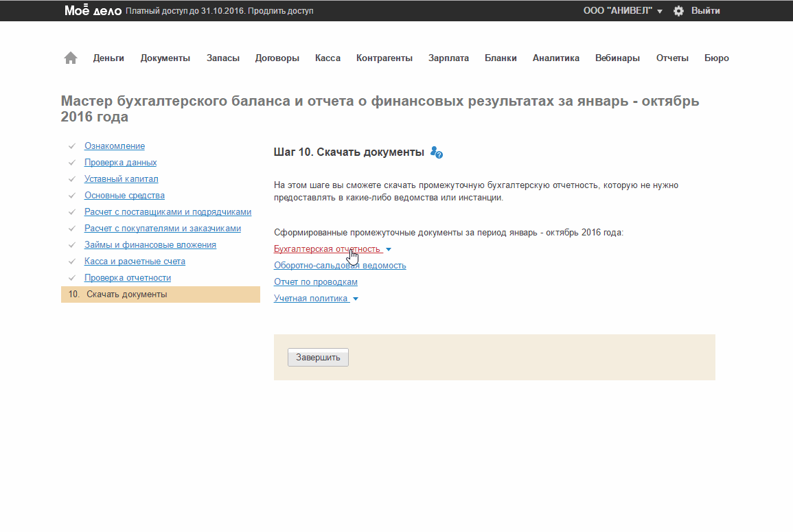Download Оборотно-сальдовая ведомость
793x532 pixels.
click(x=340, y=266)
